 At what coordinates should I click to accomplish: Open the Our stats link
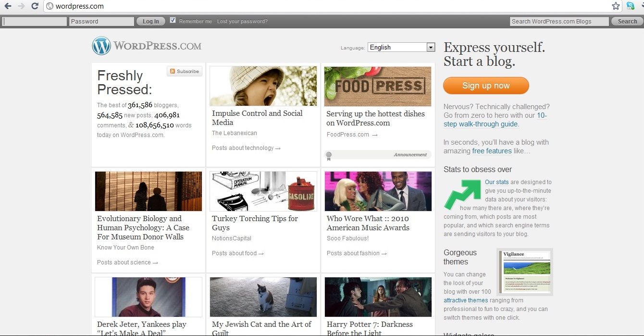[x=496, y=182]
